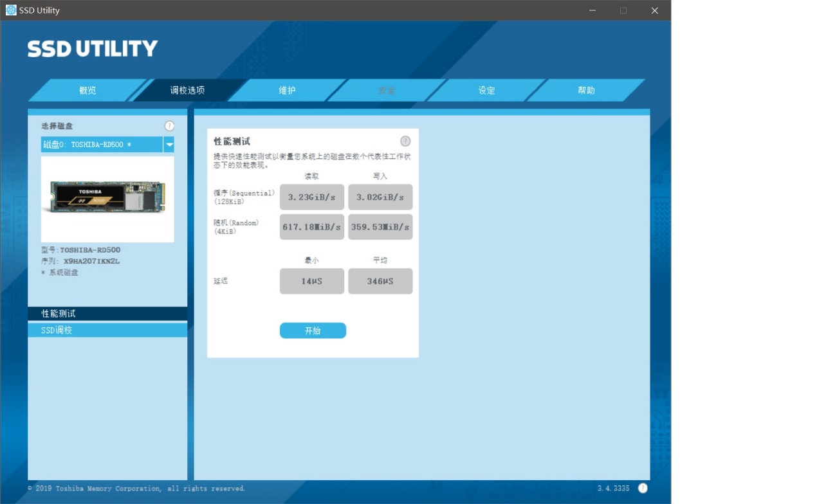Click the help icon next to version 3.4.3335
Screen dimensions: 817x504
(643, 488)
